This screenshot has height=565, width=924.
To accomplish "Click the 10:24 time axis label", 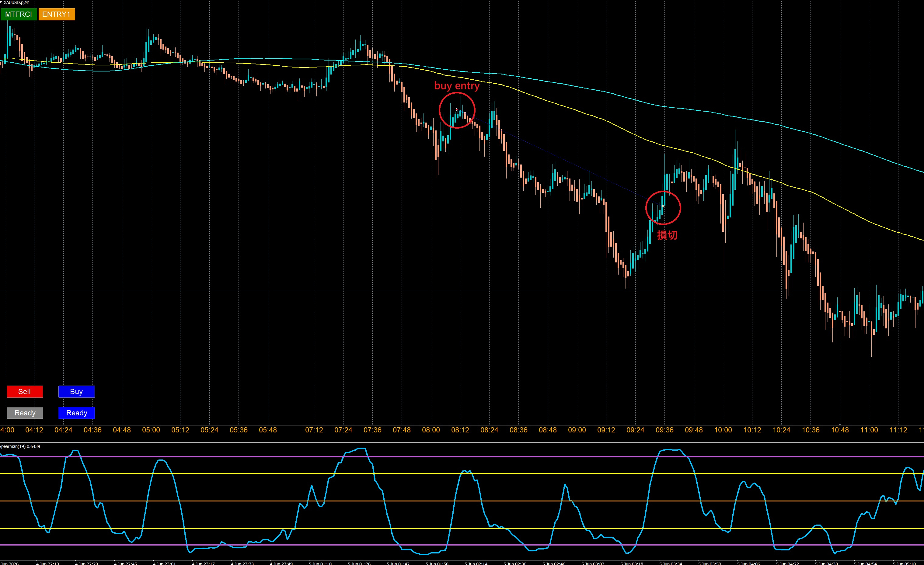I will pos(782,430).
